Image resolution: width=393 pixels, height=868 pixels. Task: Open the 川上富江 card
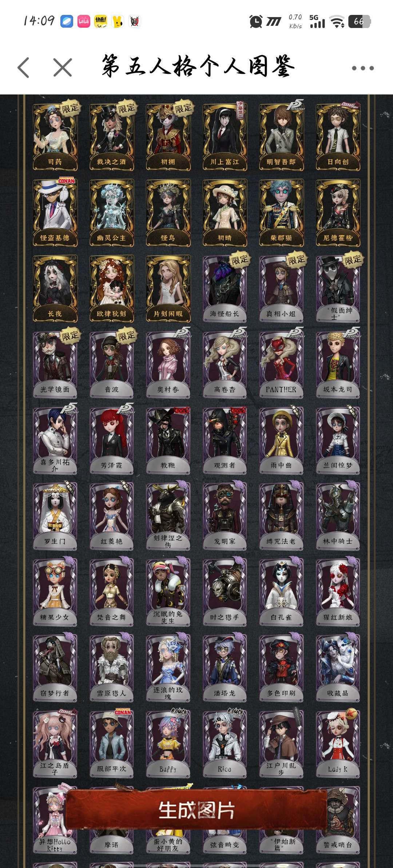225,137
